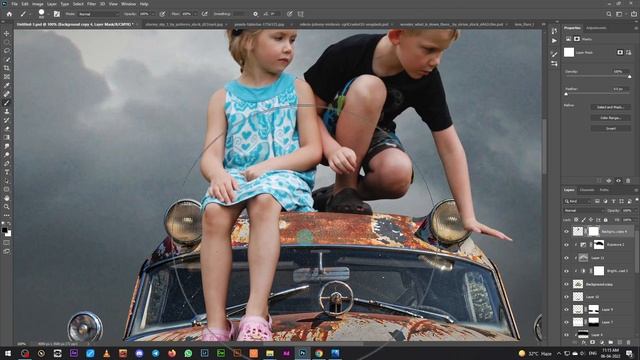Hide the Background copy layer
The width and height of the screenshot is (640, 360).
[x=567, y=284]
